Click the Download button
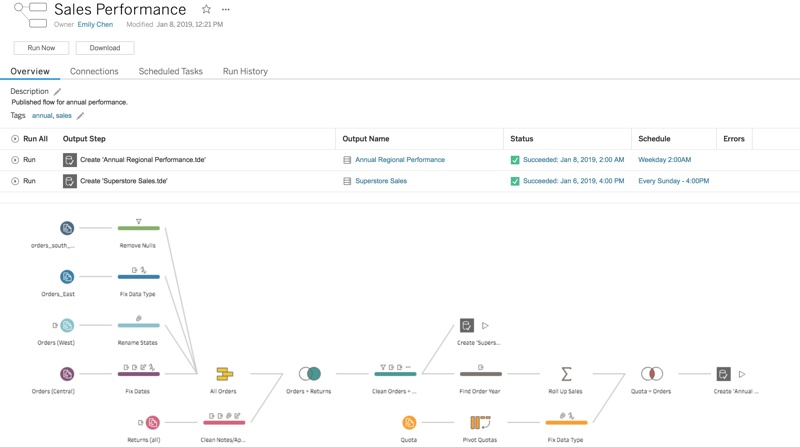800x447 pixels. pyautogui.click(x=105, y=48)
